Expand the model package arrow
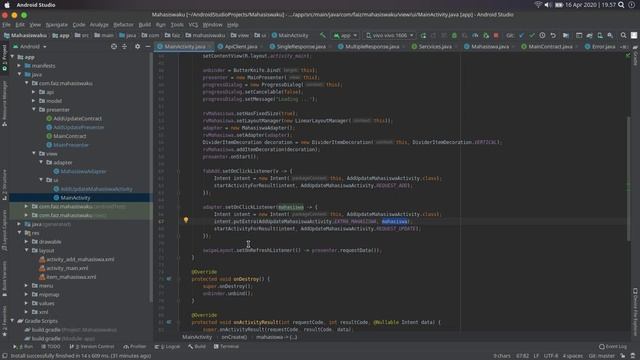Screen dimensions: 640x360 point(34,101)
